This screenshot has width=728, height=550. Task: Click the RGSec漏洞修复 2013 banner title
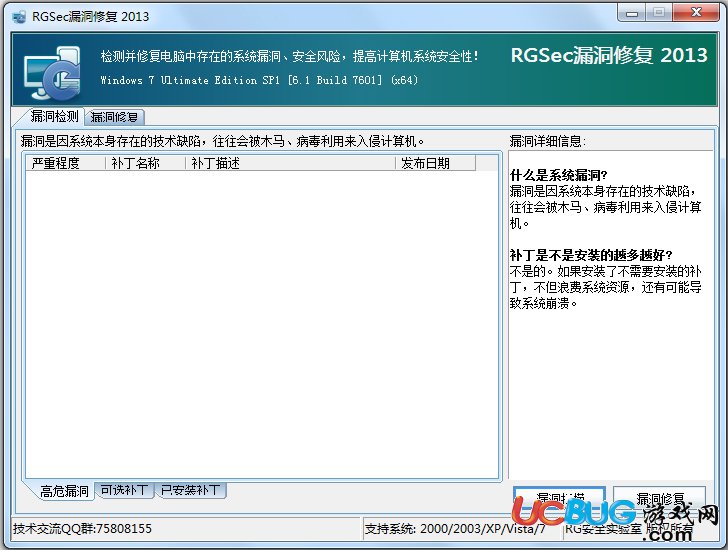(x=609, y=56)
